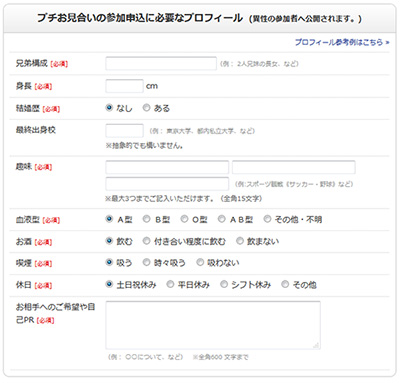The height and width of the screenshot is (383, 400).
Task: Select 吸う for 喫煙
Action: coord(109,262)
